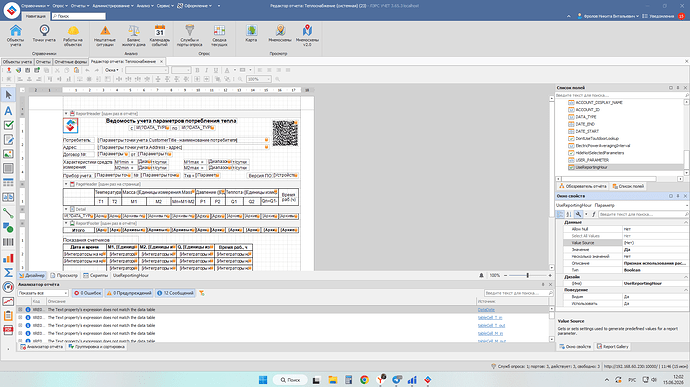Click zoom out minus beside slider
The height and width of the screenshot is (387, 690).
click(505, 276)
